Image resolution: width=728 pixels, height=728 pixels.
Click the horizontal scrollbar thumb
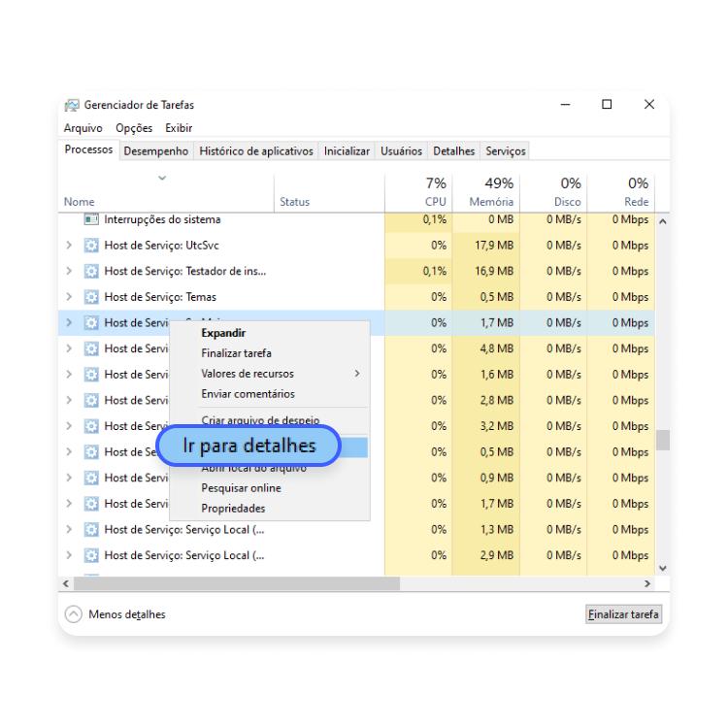coord(237,583)
